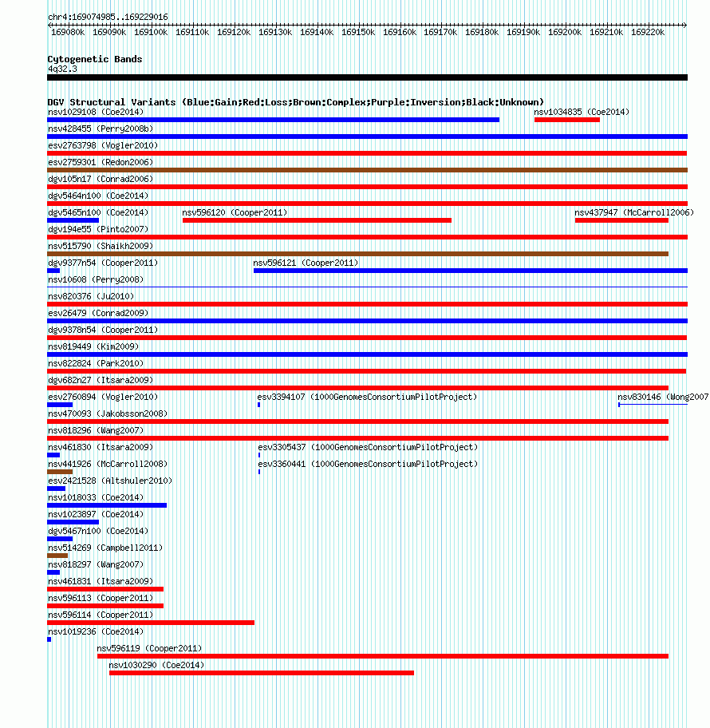Click nsv830146 (Wong2007 label
Viewport: 710px width, 728px height.
point(663,397)
